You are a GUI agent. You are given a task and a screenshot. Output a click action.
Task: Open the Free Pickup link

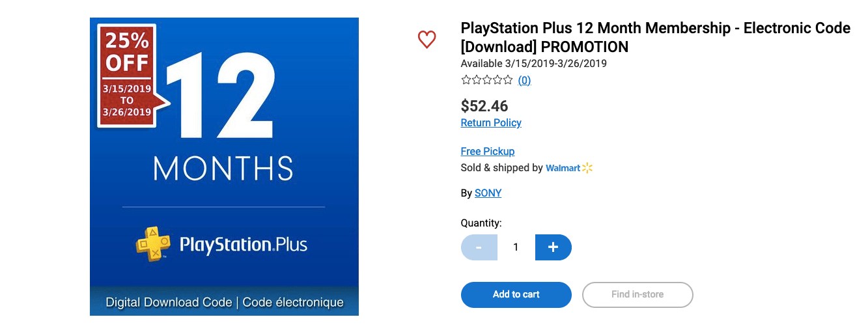[488, 151]
